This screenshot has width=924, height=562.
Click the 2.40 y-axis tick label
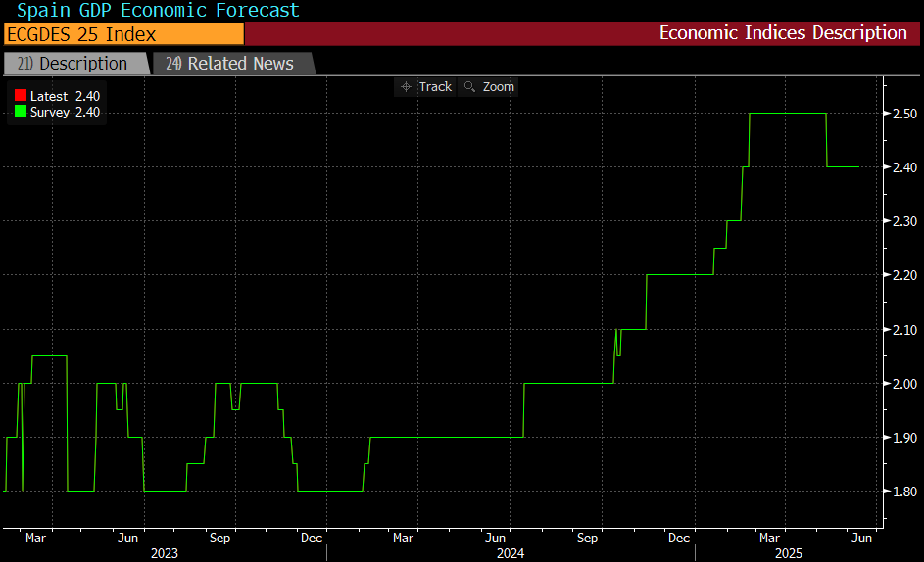(904, 167)
